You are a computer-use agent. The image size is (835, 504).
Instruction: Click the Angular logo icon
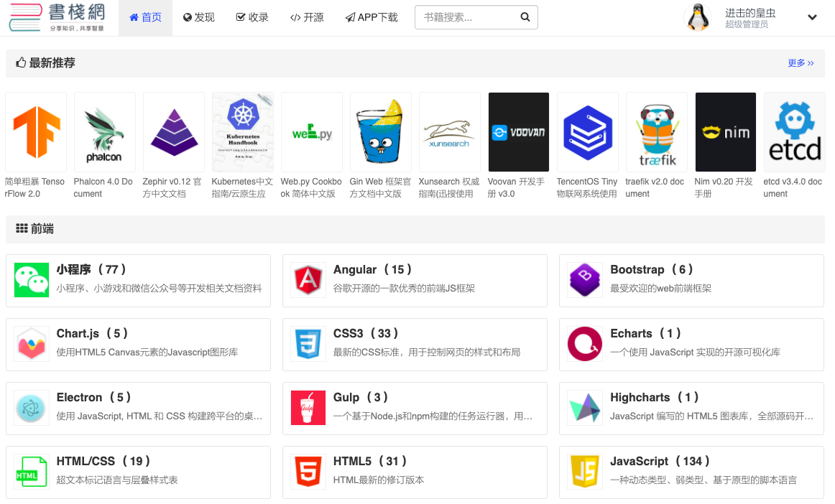pos(308,280)
